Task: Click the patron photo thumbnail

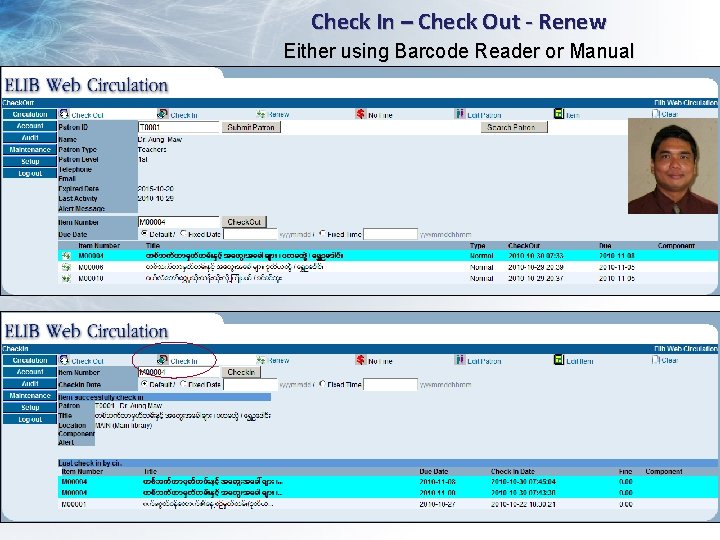Action: (674, 166)
